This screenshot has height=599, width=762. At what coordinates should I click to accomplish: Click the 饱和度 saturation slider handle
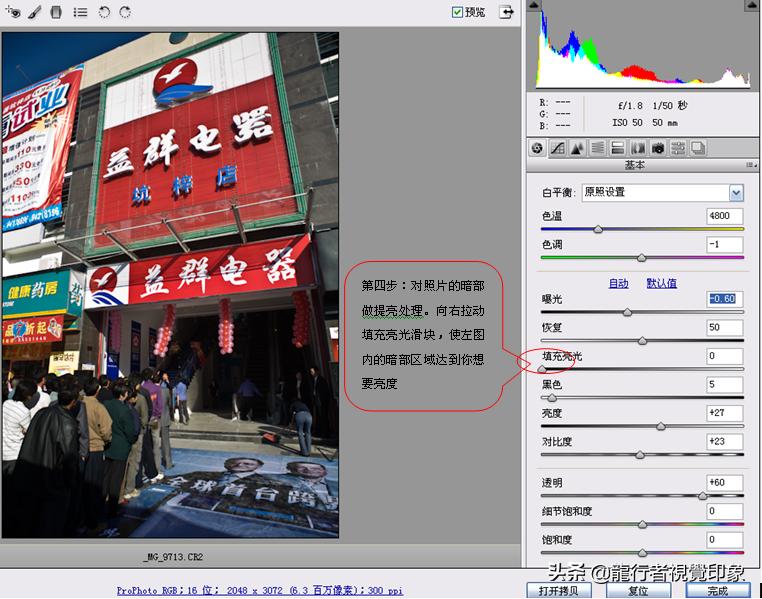click(642, 553)
